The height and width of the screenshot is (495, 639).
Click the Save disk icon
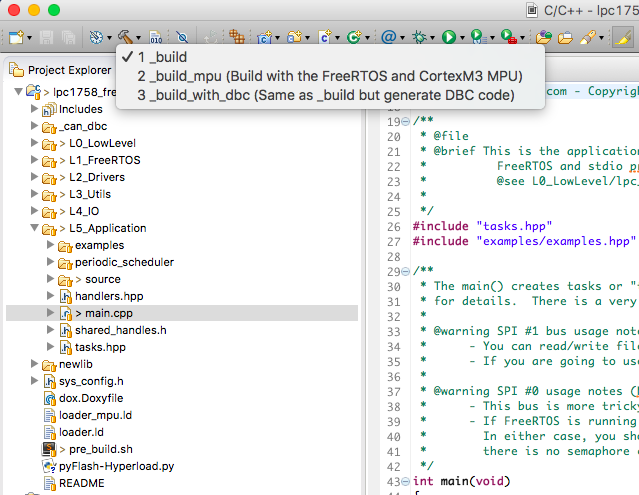click(46, 37)
